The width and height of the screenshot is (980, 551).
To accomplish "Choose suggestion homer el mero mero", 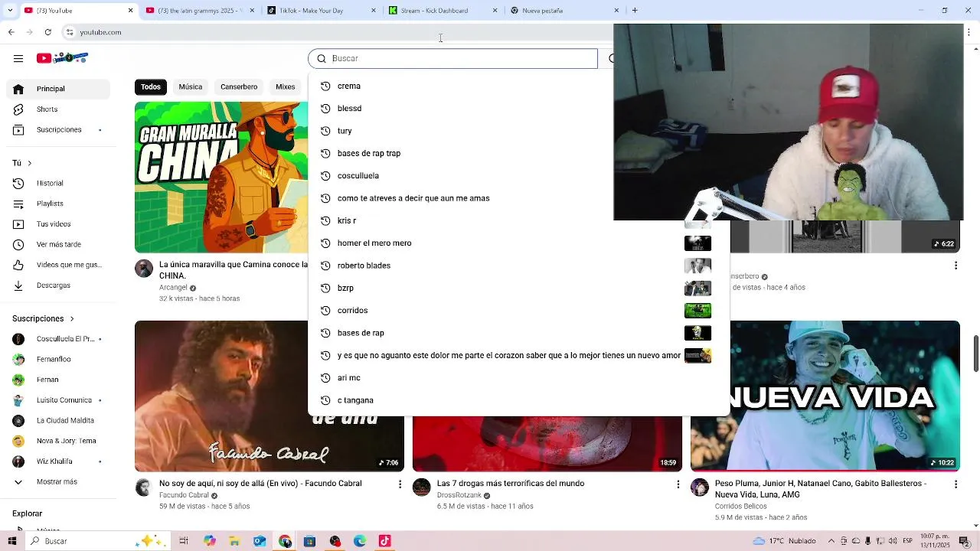I will coord(518,243).
